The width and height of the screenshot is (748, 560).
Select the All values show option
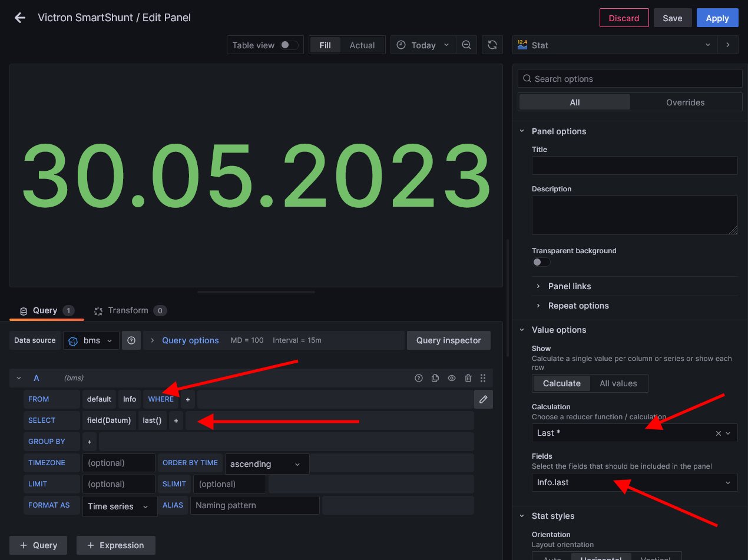(618, 383)
